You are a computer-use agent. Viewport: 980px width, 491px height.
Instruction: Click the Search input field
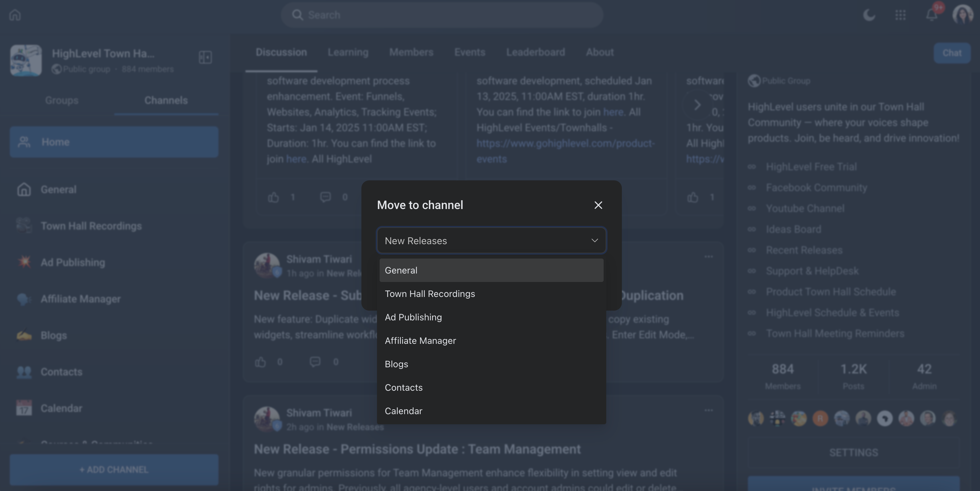pos(441,15)
